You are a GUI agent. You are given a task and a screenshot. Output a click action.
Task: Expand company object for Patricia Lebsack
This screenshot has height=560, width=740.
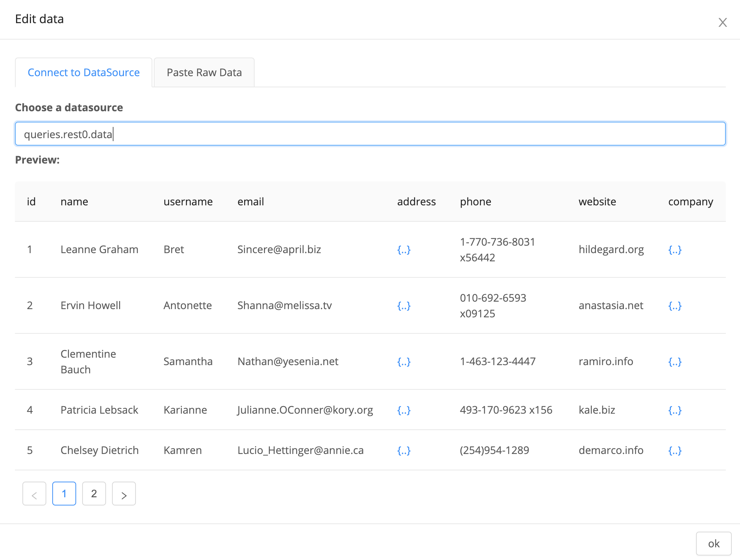point(675,410)
